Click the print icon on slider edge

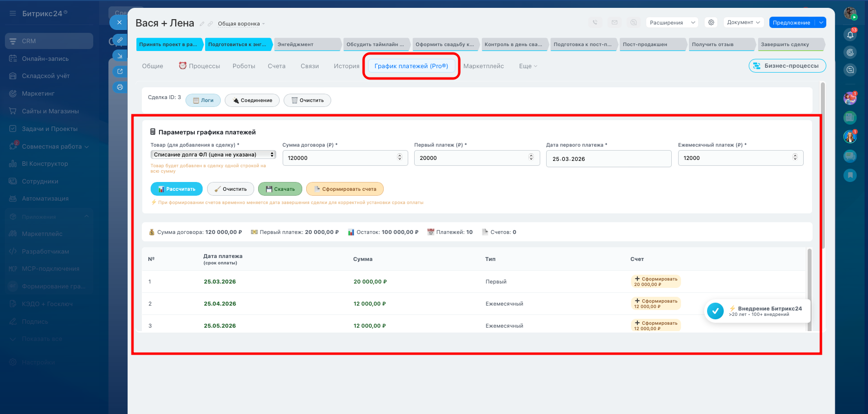[x=120, y=87]
